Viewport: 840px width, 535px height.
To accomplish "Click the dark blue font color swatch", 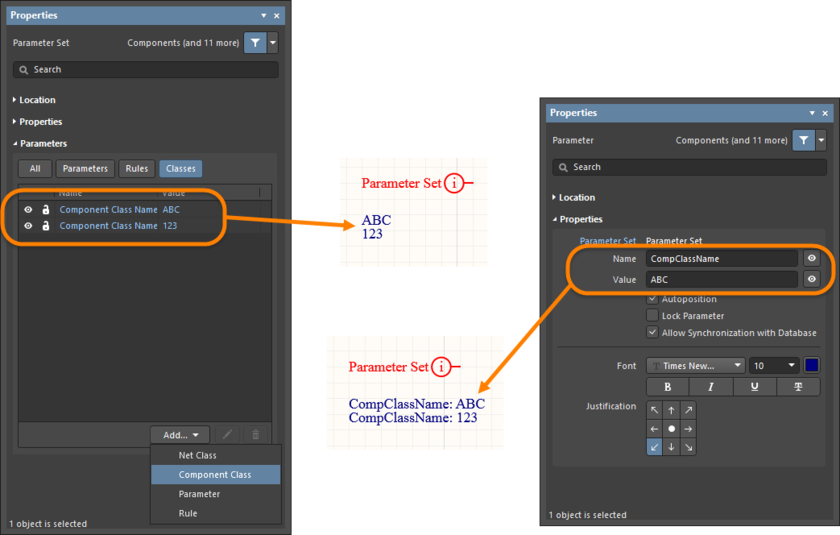I will [x=811, y=366].
